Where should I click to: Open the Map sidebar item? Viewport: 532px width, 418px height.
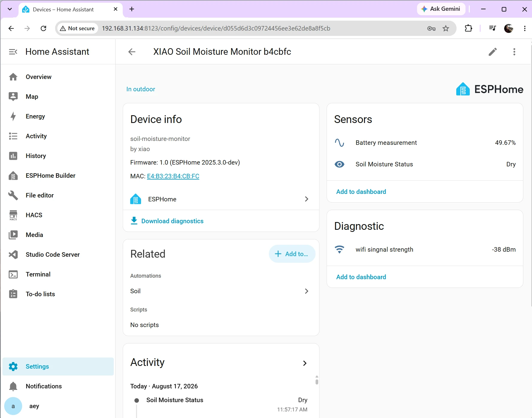click(x=58, y=97)
